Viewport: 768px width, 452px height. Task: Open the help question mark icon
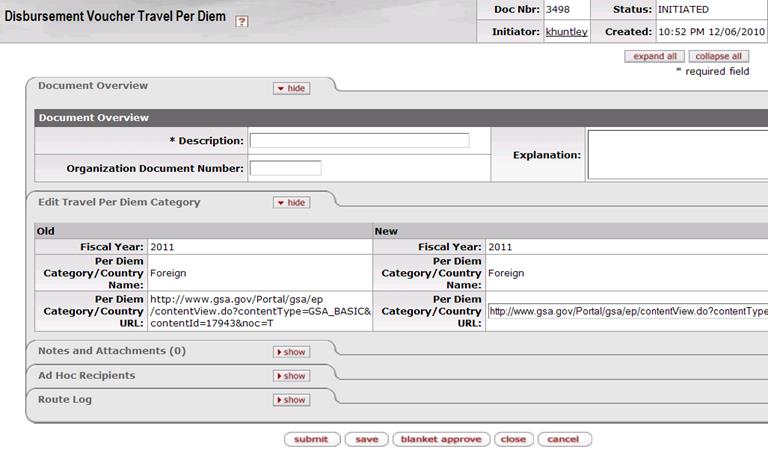tap(241, 21)
